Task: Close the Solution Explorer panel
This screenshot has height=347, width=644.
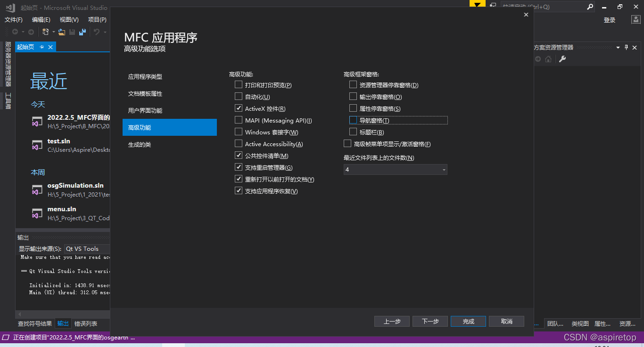Action: pyautogui.click(x=635, y=48)
